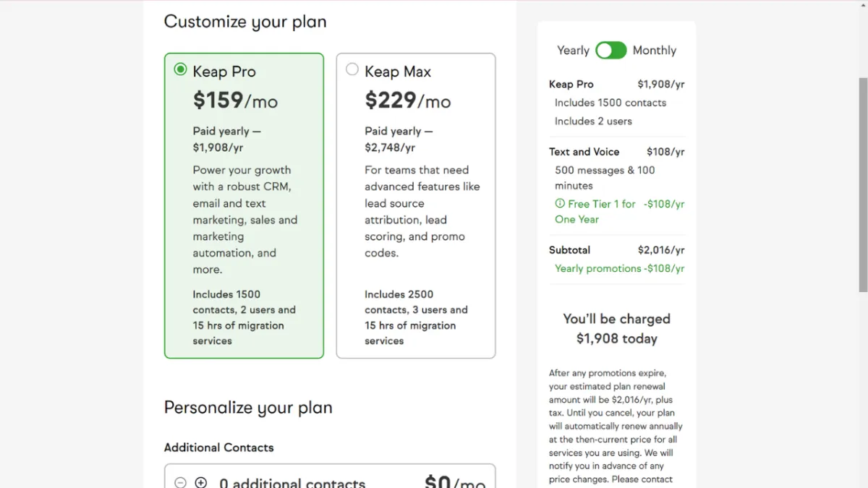Click the info icon beside Free Tier 1

[560, 204]
